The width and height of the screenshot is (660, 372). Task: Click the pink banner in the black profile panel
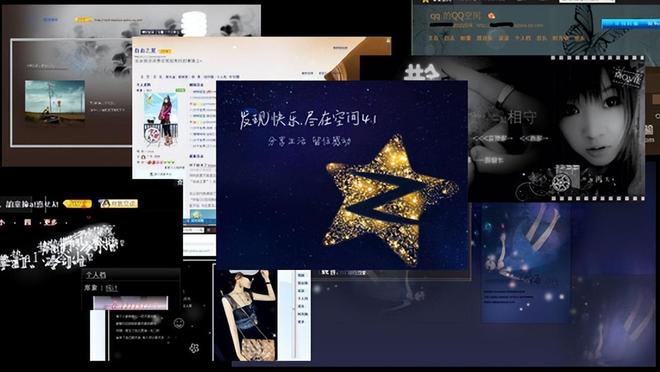pyautogui.click(x=130, y=303)
